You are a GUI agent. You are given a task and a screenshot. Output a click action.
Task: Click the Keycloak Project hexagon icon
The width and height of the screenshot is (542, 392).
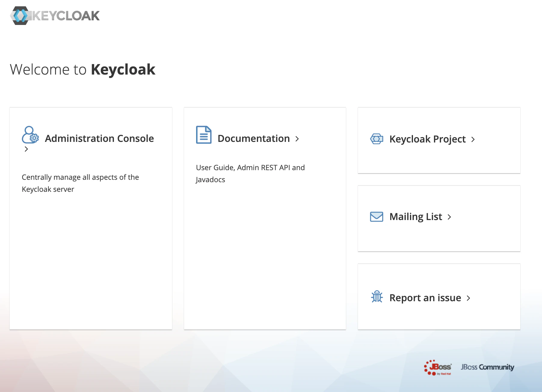[377, 139]
